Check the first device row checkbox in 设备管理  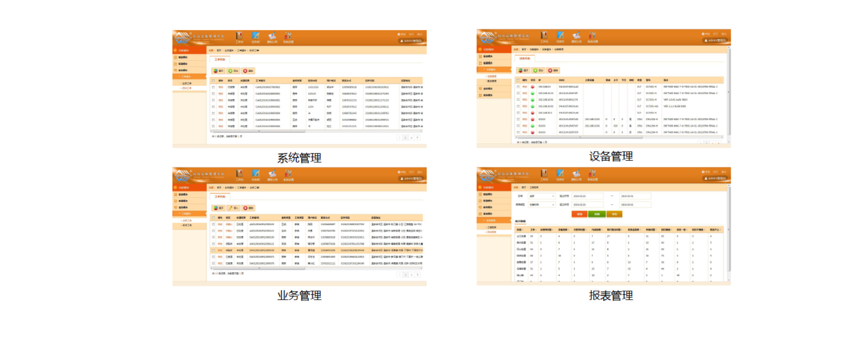(x=518, y=87)
